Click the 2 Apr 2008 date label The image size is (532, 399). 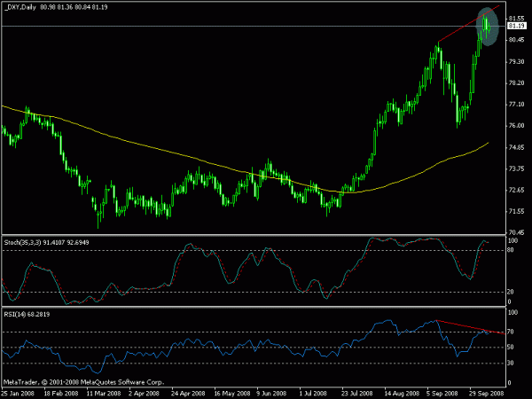pyautogui.click(x=144, y=394)
